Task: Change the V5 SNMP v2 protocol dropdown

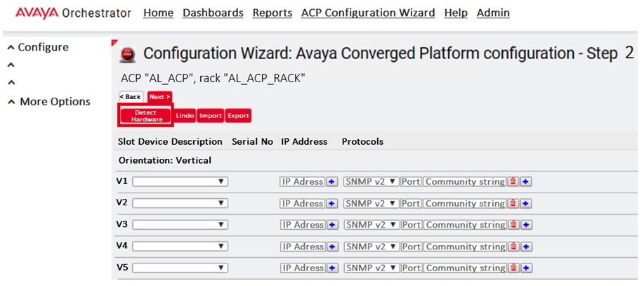Action: click(372, 268)
